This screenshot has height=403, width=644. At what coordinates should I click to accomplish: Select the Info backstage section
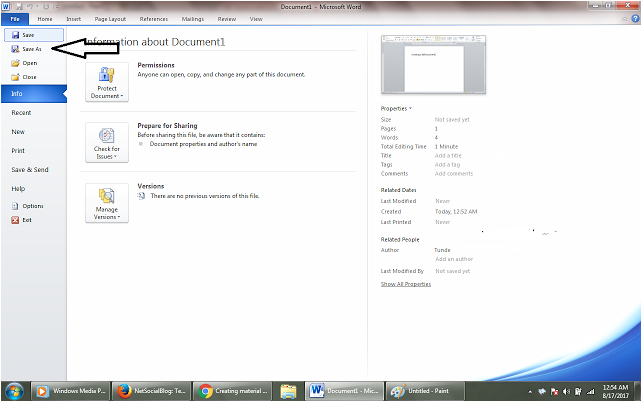34,94
